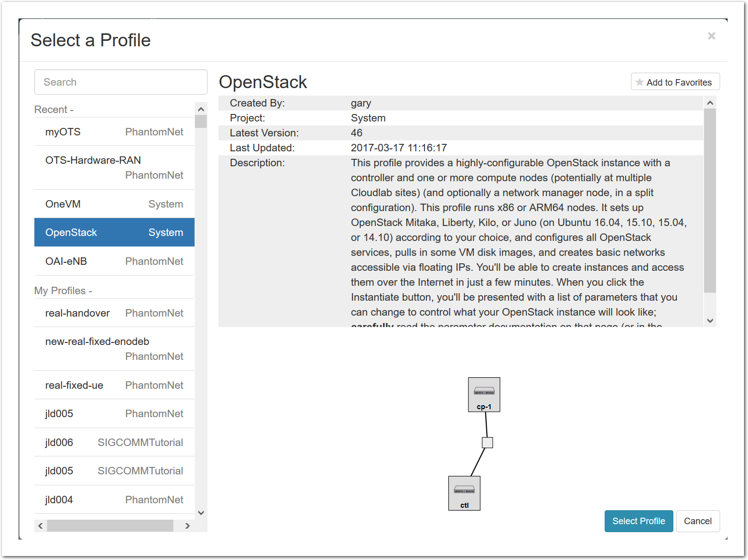Select the real-handover profile
The height and width of the screenshot is (560, 748).
(114, 313)
